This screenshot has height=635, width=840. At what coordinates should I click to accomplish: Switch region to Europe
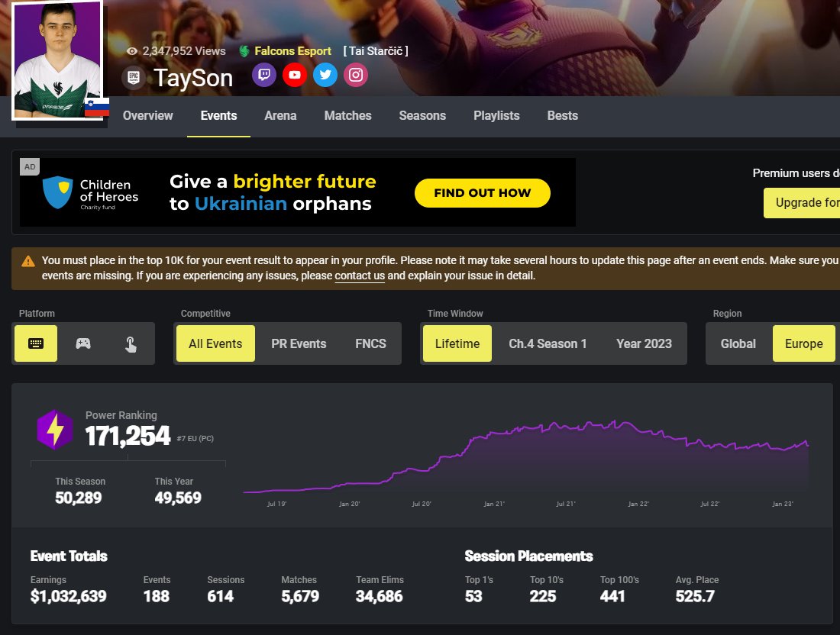pos(804,343)
